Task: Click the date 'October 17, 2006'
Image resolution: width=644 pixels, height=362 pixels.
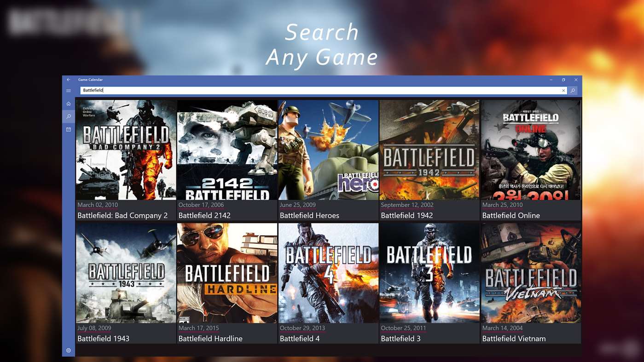Action: point(201,205)
